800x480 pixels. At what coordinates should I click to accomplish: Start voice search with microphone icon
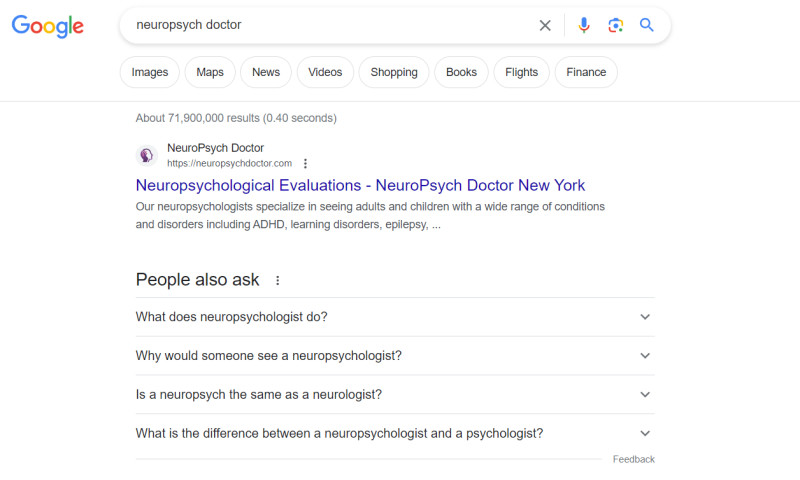pyautogui.click(x=584, y=26)
